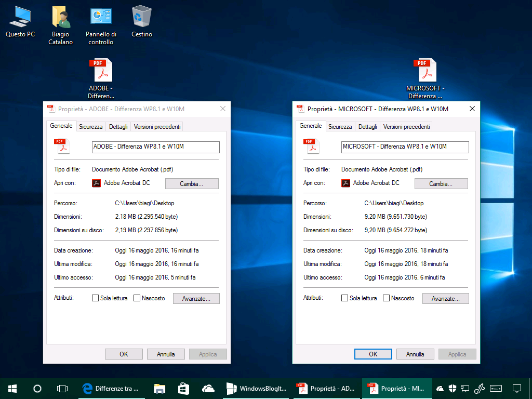Switch to Proprietà - ADOBE taskbar item

tap(326, 389)
